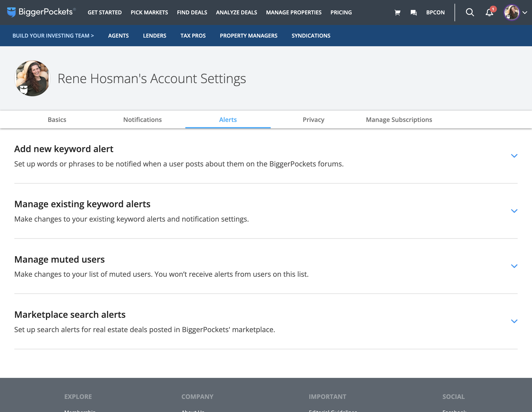Go to the Pricing page
Viewport: 532px width, 412px height.
pos(341,12)
